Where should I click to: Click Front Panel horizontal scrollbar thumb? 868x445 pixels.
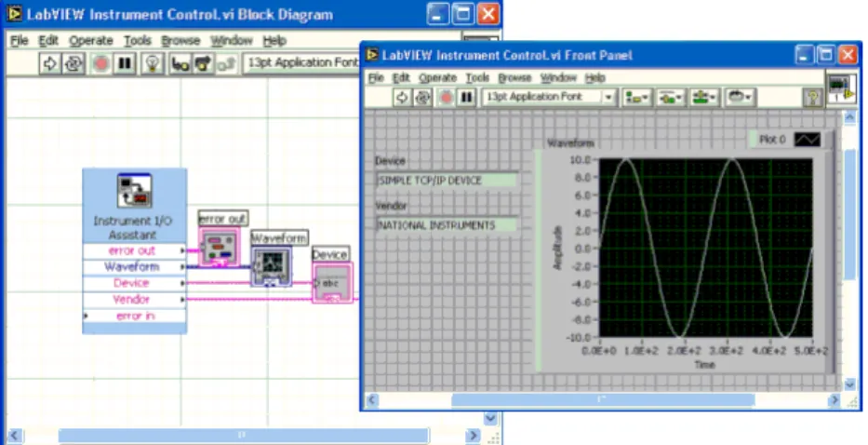click(x=603, y=399)
